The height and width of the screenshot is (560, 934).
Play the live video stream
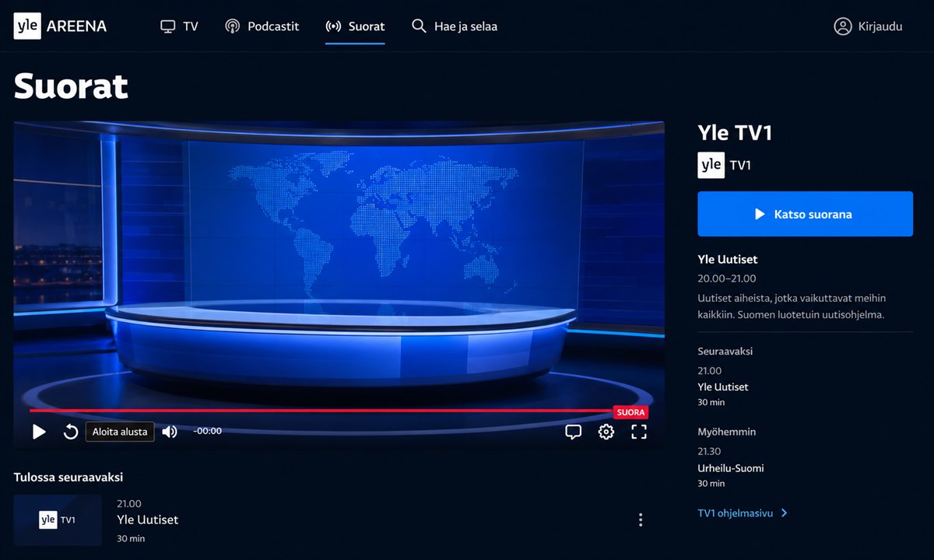[x=39, y=432]
